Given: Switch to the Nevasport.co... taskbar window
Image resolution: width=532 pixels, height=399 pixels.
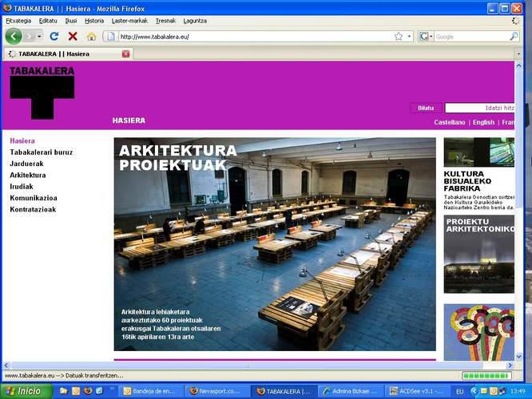Looking at the screenshot, I should pos(218,391).
